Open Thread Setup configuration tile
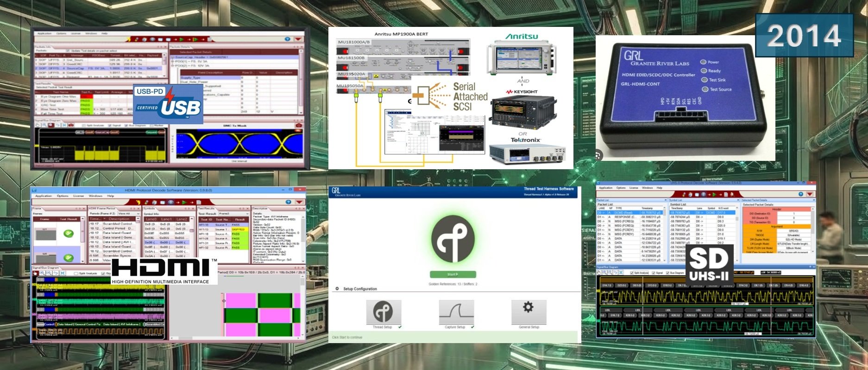Viewport: 868px width, 370px height. (x=383, y=312)
